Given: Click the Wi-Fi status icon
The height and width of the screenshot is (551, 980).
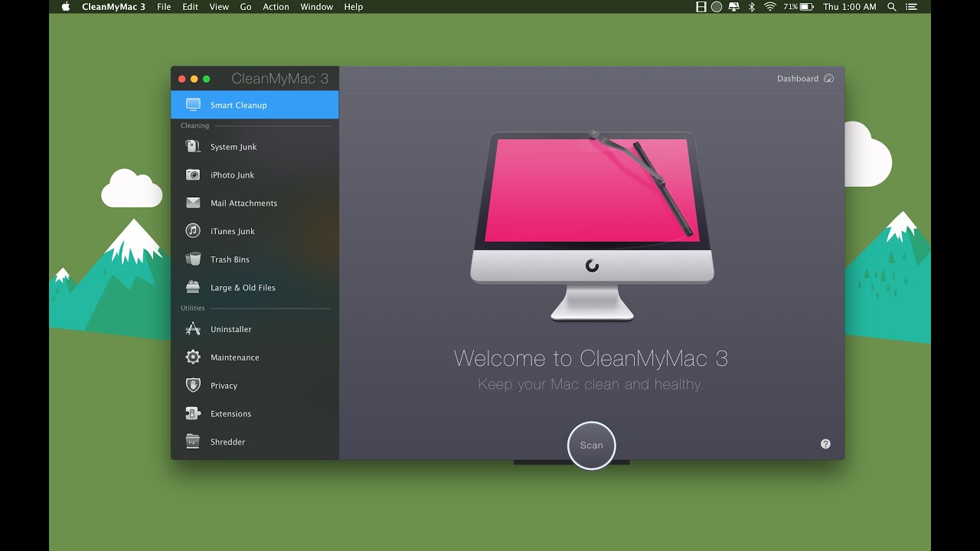Looking at the screenshot, I should (769, 7).
